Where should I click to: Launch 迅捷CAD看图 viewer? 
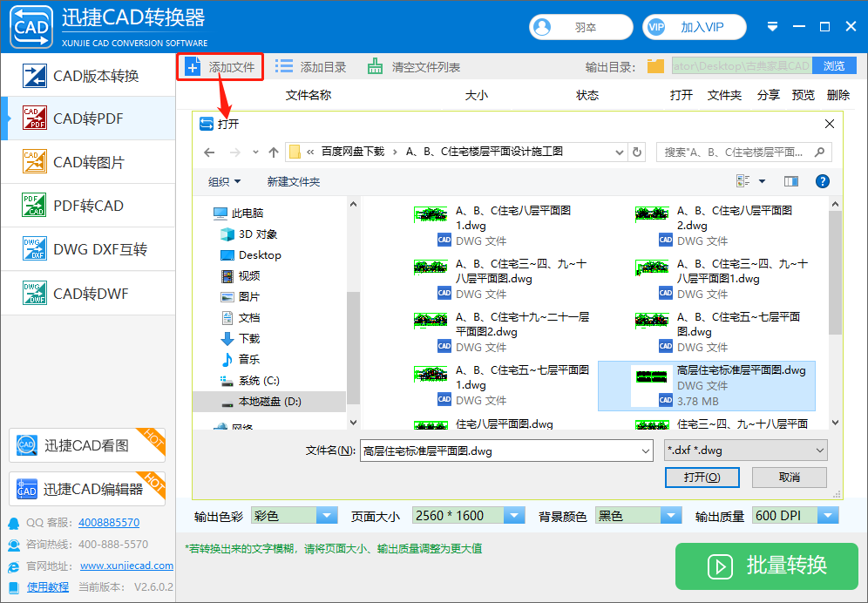[x=87, y=445]
